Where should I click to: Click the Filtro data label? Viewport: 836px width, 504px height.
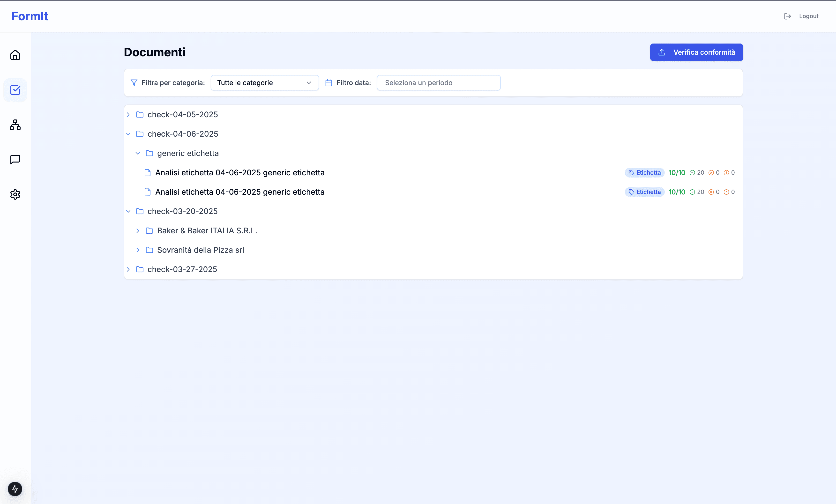354,83
